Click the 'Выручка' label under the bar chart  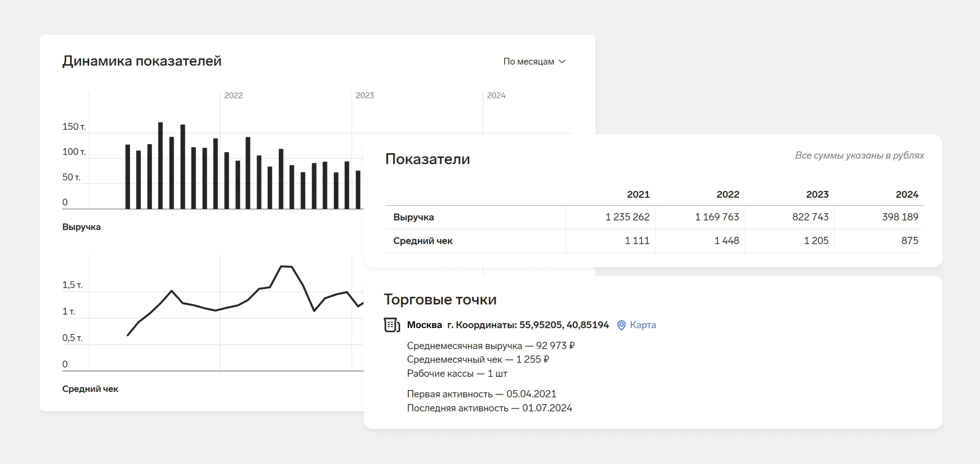pos(82,227)
